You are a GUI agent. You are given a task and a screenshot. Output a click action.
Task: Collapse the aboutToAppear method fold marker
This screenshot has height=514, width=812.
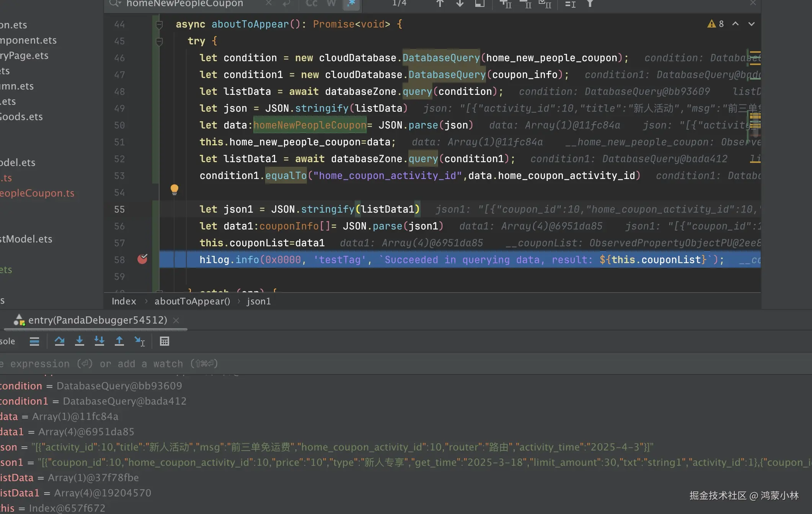point(159,25)
